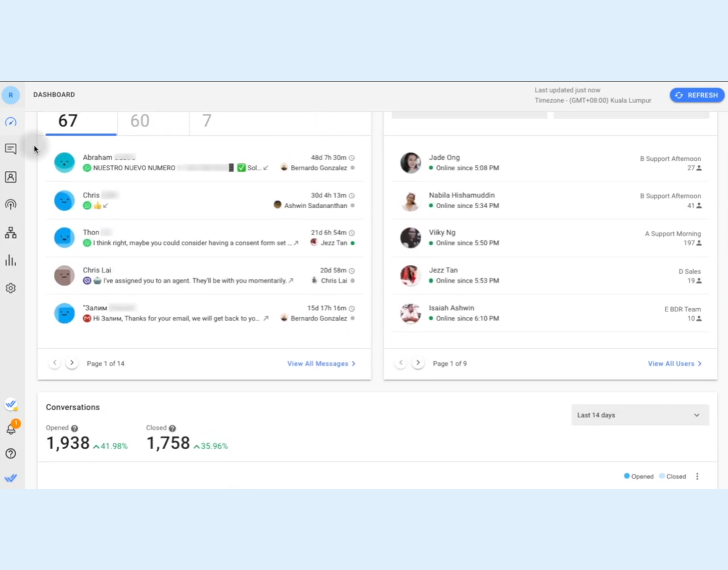Open Abraham's NUESTRO NUEVO NUMERO conversation
This screenshot has height=570, width=728.
click(204, 162)
